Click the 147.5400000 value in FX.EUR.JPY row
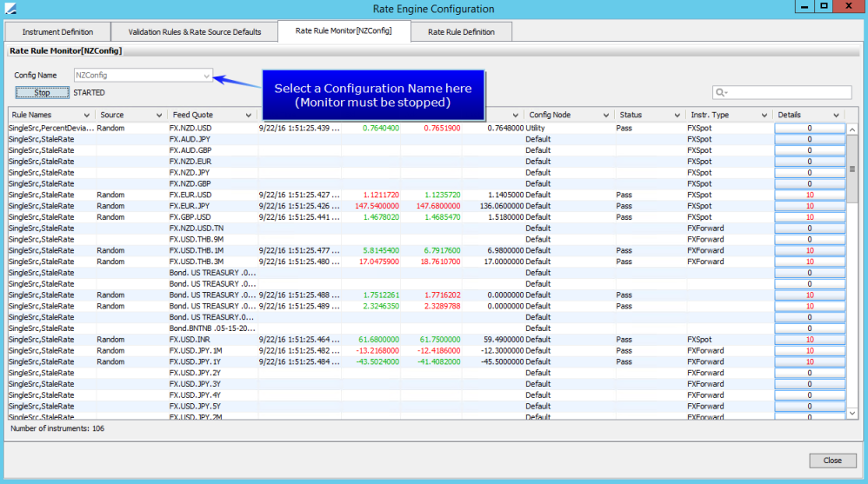The height and width of the screenshot is (484, 868). (x=377, y=206)
